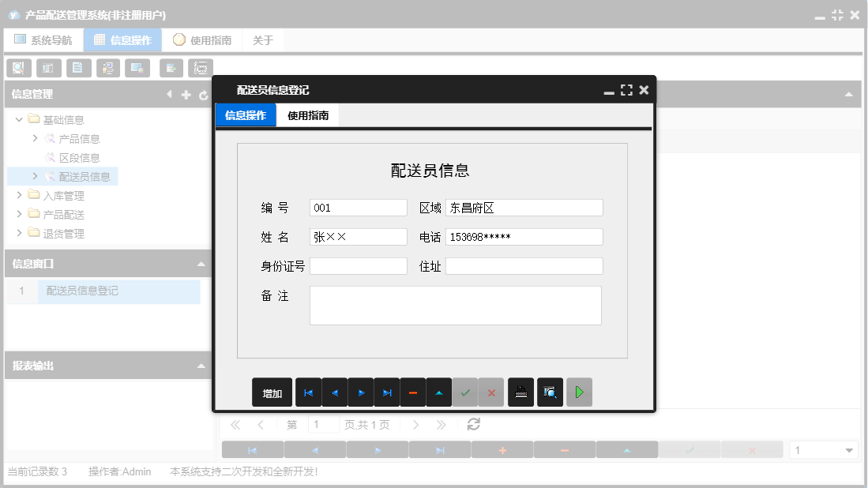Viewport: 868px width, 488px height.
Task: Click the delete record icon with red minus
Action: point(413,392)
